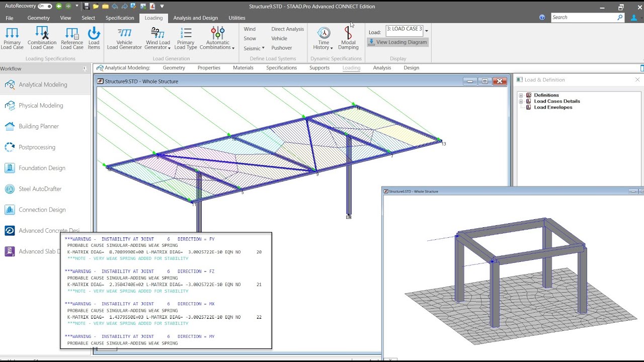This screenshot has height=362, width=644.
Task: Click the help question mark icon
Action: tap(542, 17)
